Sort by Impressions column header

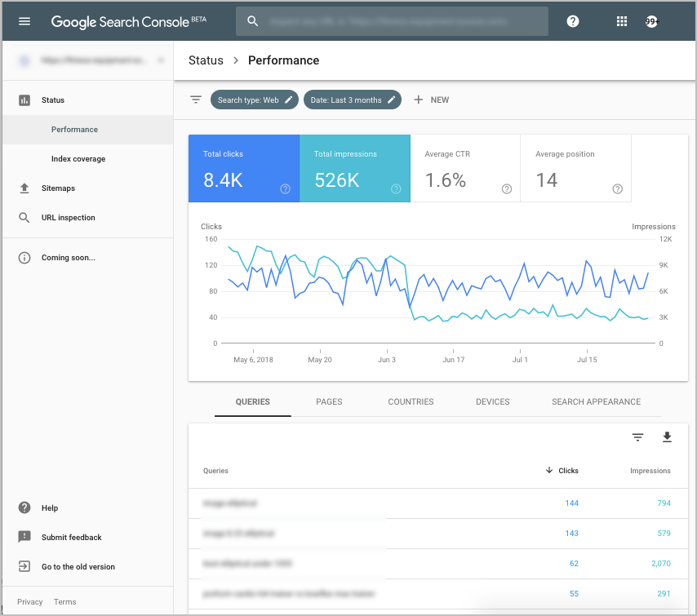(650, 471)
